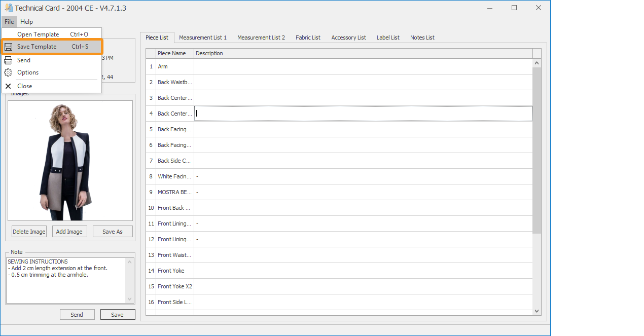
Task: Click the piece list scrollbar down arrow
Action: [x=537, y=311]
